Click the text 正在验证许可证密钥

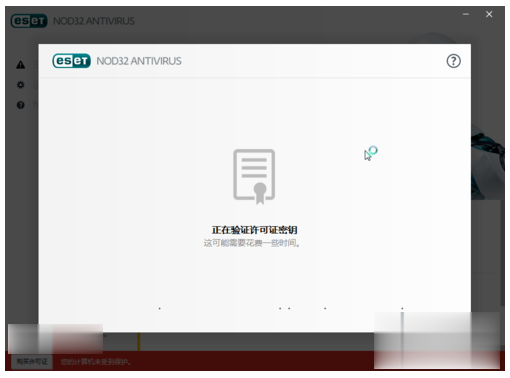click(254, 230)
